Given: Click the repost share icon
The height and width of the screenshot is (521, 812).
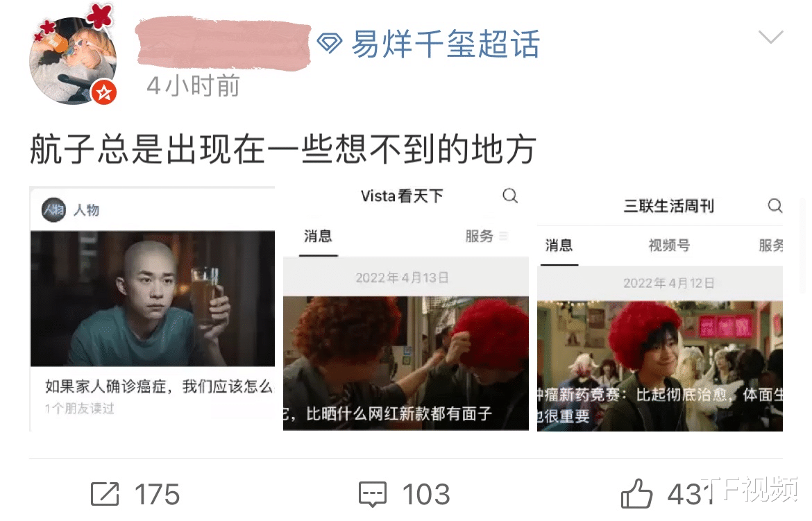Looking at the screenshot, I should click(x=105, y=493).
